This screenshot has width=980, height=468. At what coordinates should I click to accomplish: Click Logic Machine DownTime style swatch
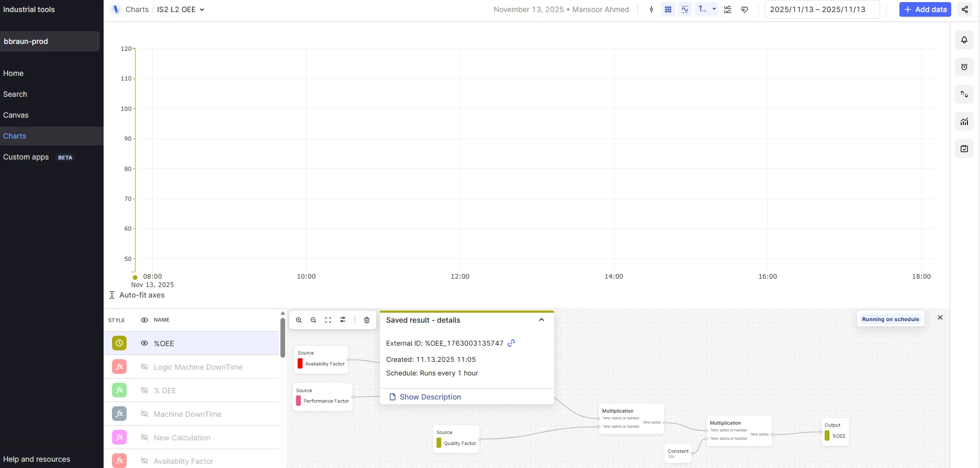119,367
